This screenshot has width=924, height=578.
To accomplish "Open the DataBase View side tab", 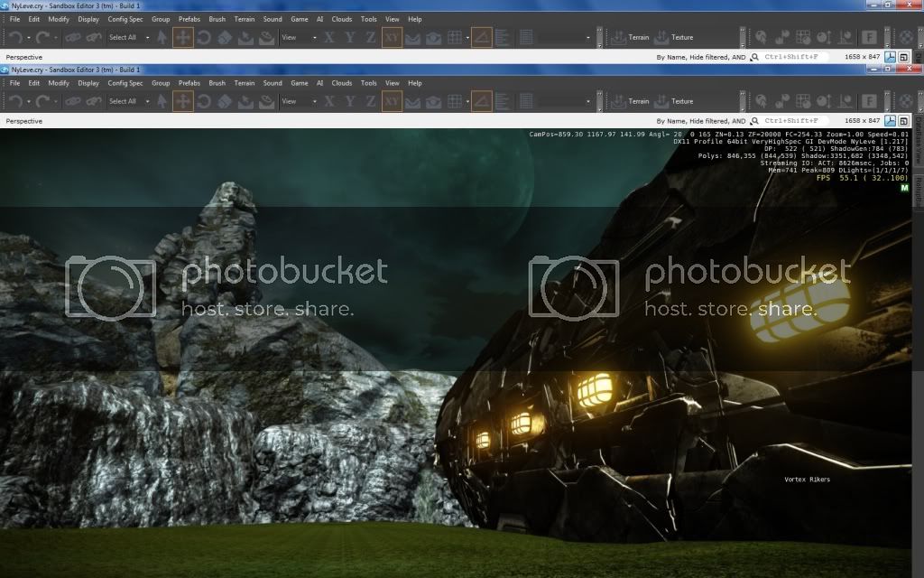I will point(918,140).
